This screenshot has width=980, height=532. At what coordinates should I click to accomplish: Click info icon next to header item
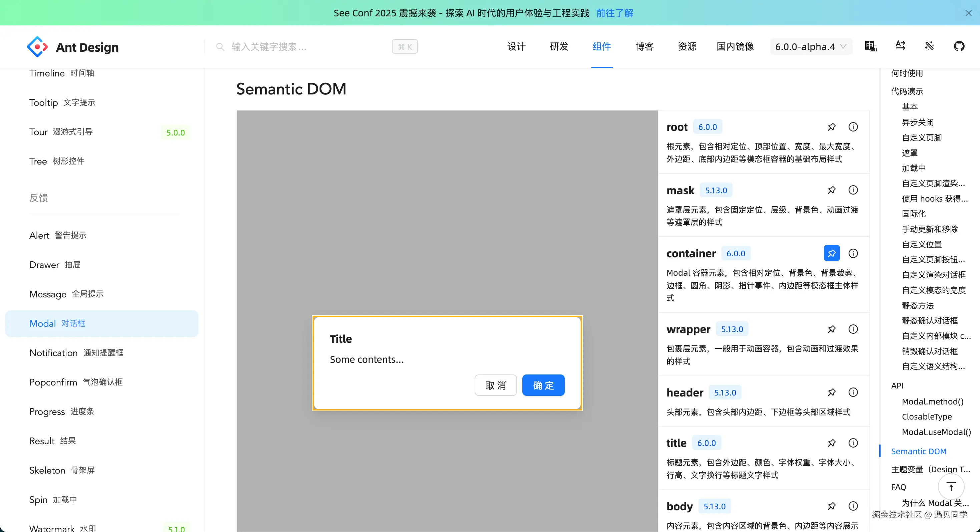pyautogui.click(x=853, y=392)
